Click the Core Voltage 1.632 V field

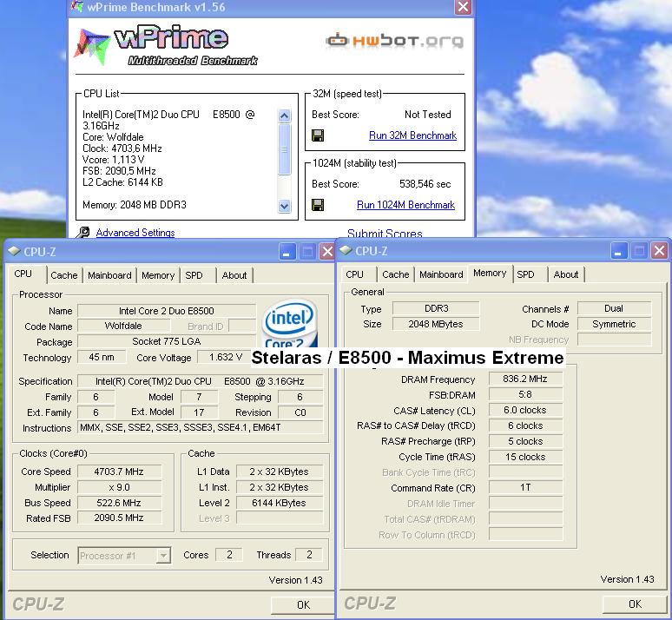(223, 357)
